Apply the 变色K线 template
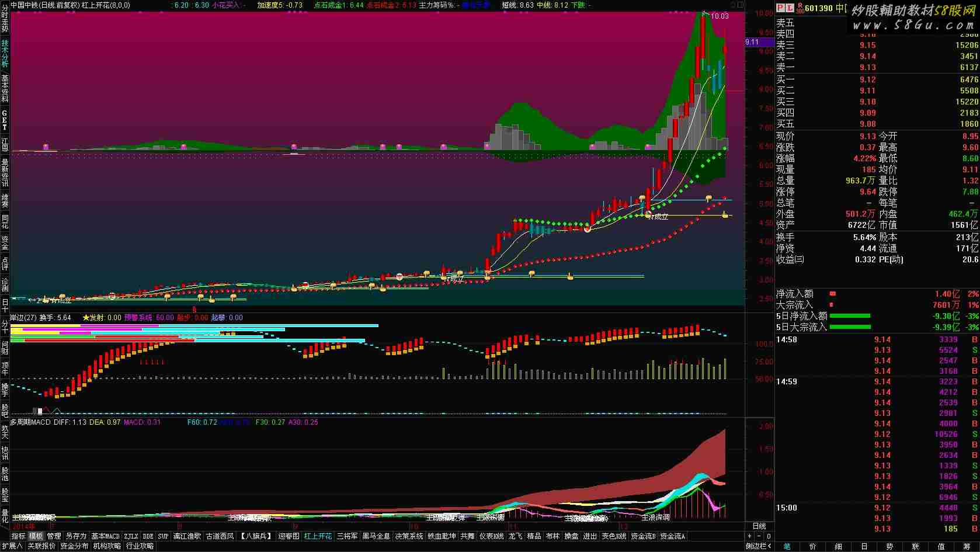This screenshot has width=980, height=552. click(x=614, y=536)
